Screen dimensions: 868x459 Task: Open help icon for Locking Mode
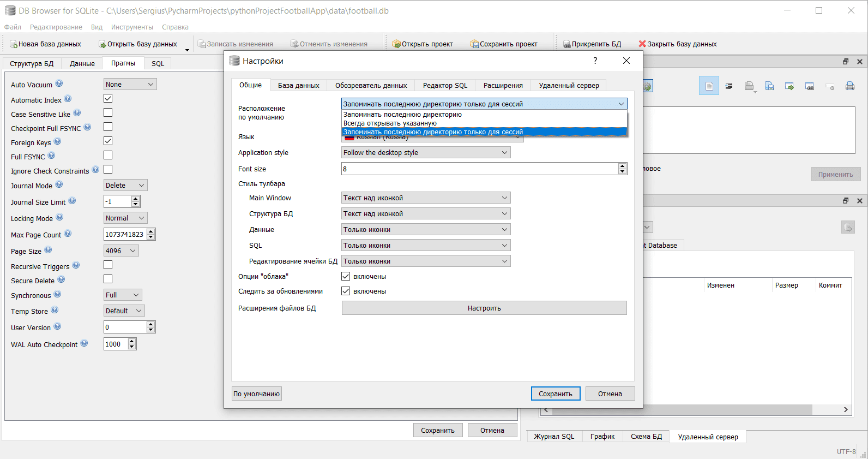click(59, 217)
